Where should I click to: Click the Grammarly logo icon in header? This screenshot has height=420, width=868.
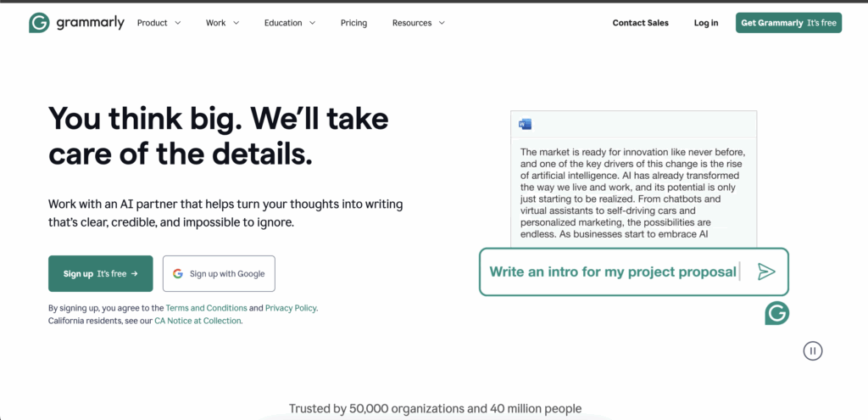point(38,23)
